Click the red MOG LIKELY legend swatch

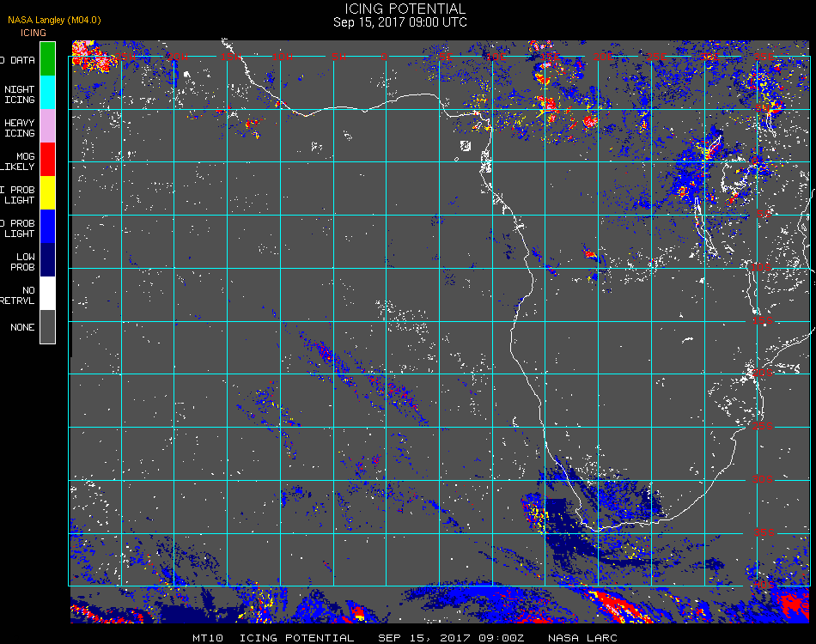coord(47,159)
